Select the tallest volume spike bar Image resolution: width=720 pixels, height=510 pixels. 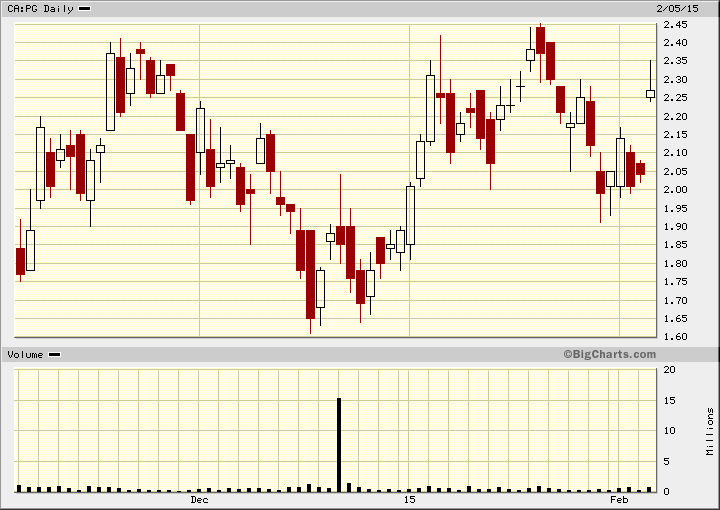pos(339,445)
